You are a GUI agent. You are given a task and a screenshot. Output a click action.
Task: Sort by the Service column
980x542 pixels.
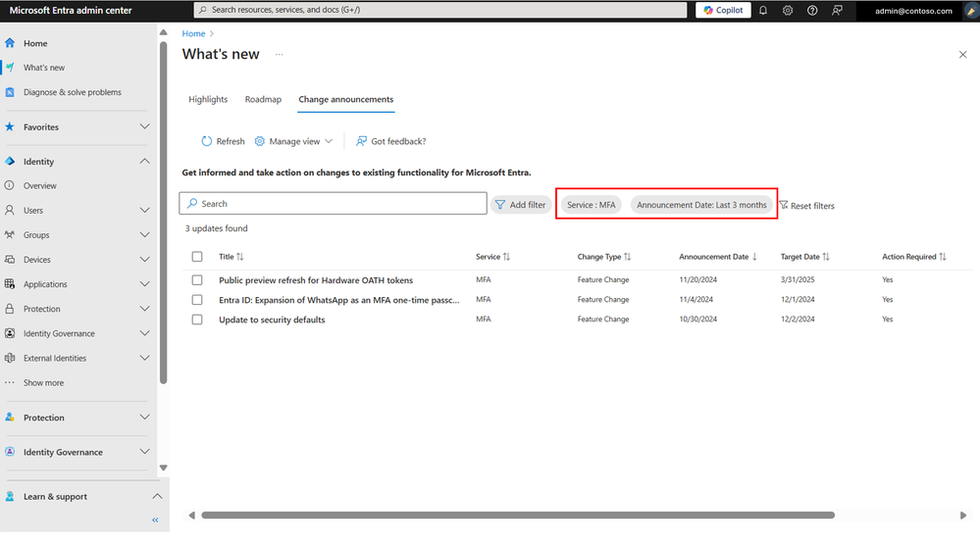493,257
